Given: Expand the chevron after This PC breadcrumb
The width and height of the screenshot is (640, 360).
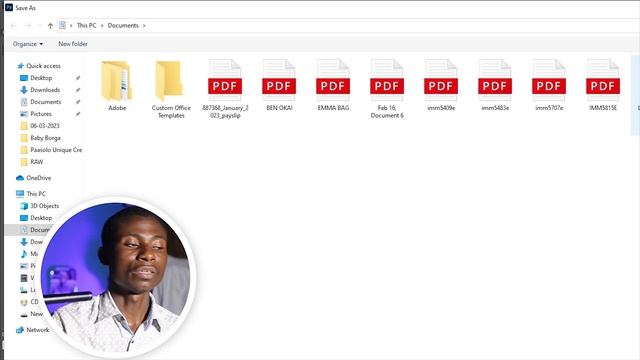Looking at the screenshot, I should point(102,26).
